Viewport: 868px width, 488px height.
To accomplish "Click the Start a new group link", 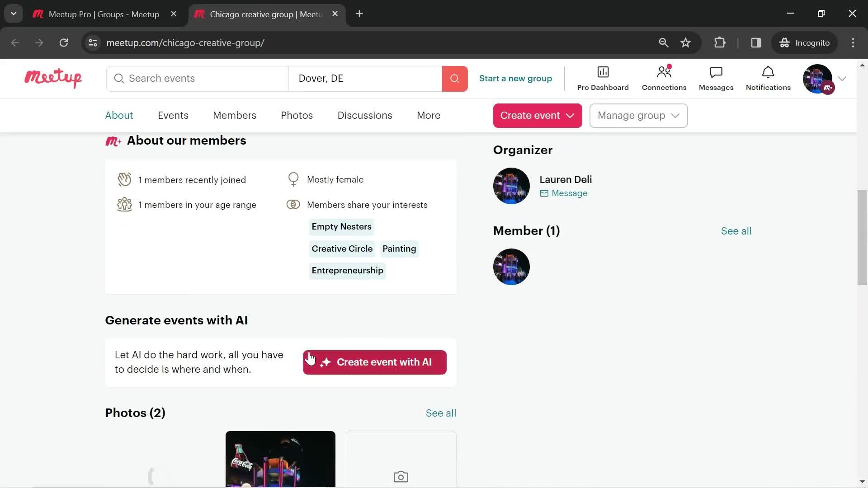I will point(516,78).
